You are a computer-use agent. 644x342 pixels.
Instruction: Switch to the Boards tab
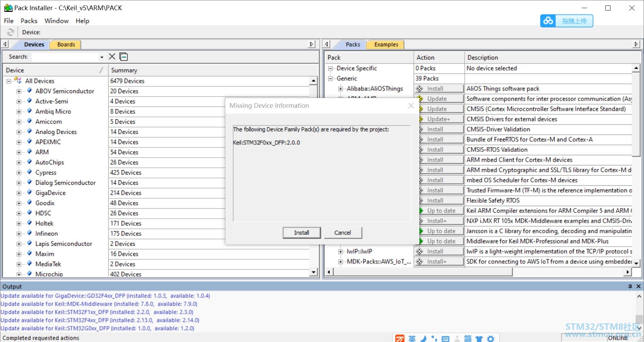[x=66, y=44]
